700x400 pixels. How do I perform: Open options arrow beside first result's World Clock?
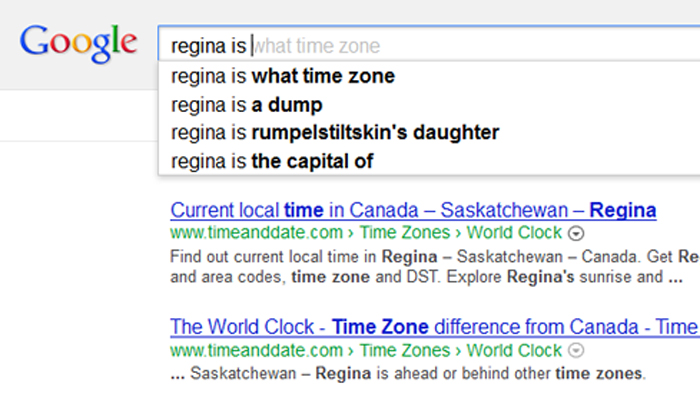tap(575, 233)
